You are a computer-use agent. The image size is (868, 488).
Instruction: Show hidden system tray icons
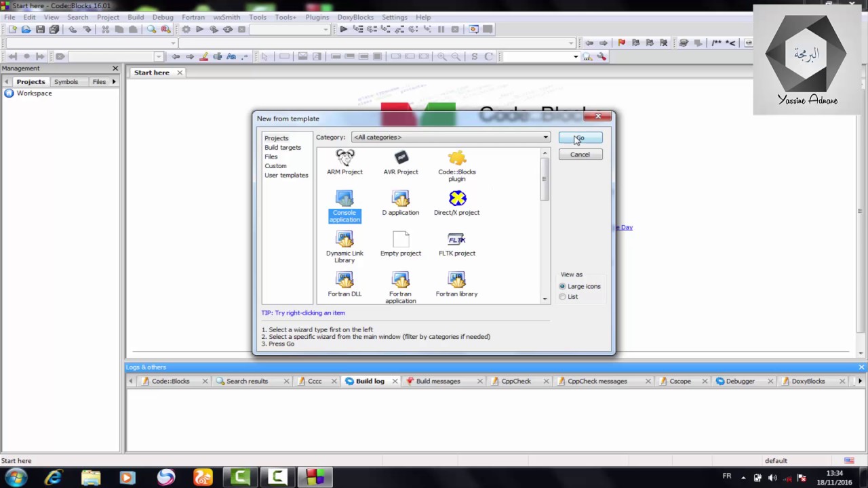pos(743,478)
